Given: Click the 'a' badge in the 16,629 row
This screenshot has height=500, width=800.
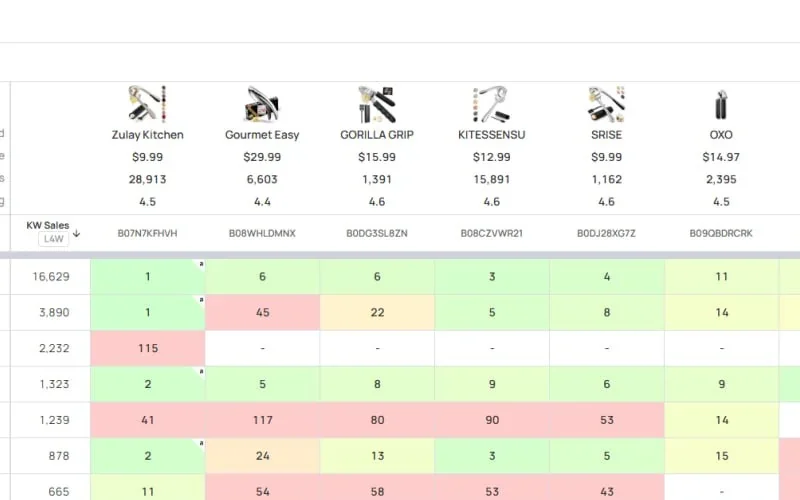Looking at the screenshot, I should pos(201,264).
